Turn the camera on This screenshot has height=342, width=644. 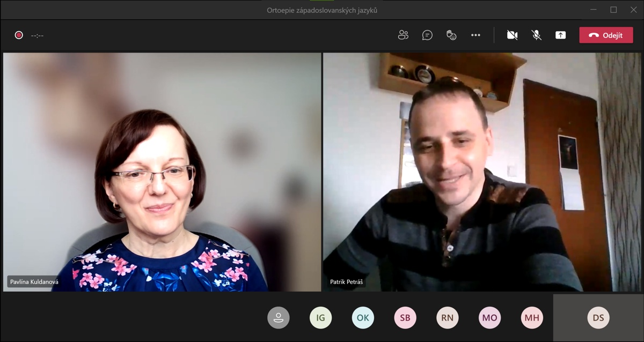[x=512, y=35]
